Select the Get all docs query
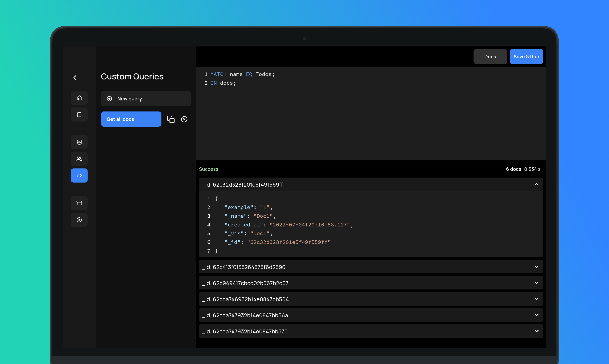 (x=131, y=119)
